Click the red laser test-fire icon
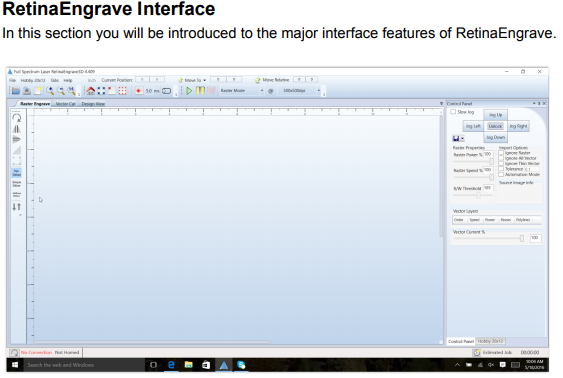 139,91
